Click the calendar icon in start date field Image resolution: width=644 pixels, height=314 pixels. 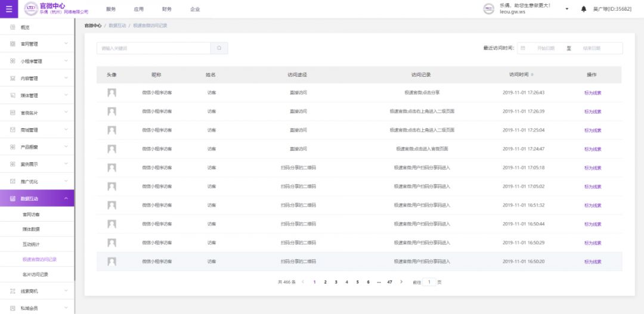tap(523, 48)
